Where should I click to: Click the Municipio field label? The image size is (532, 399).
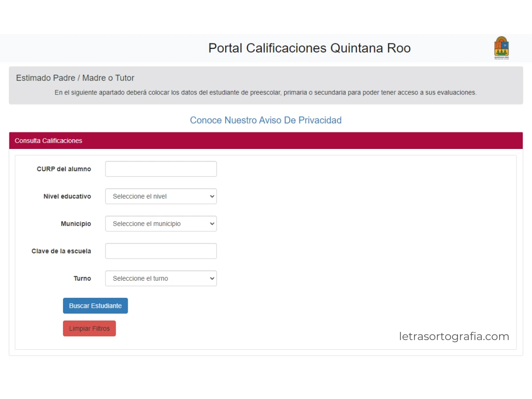pyautogui.click(x=76, y=224)
